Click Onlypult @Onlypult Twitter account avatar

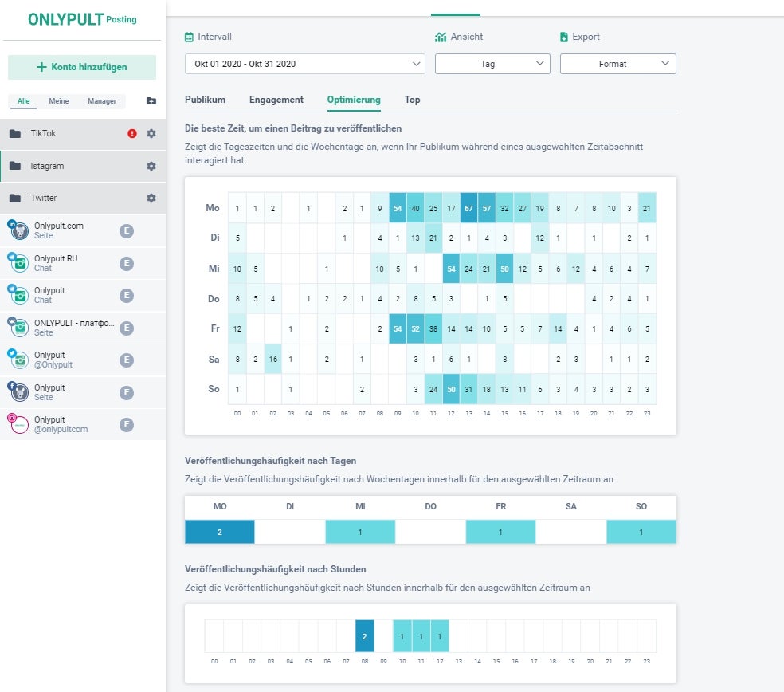click(18, 360)
